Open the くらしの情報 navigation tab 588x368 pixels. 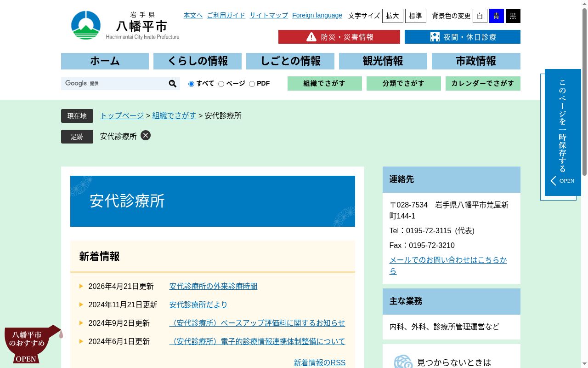[x=198, y=61]
